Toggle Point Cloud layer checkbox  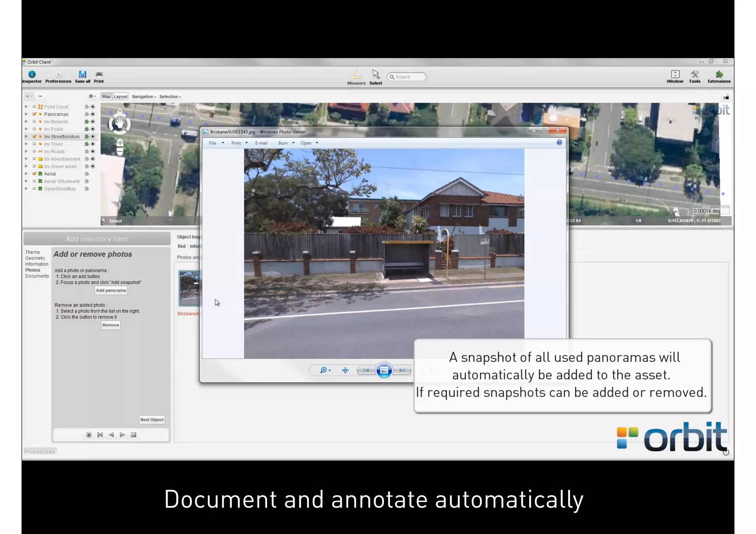[x=34, y=107]
